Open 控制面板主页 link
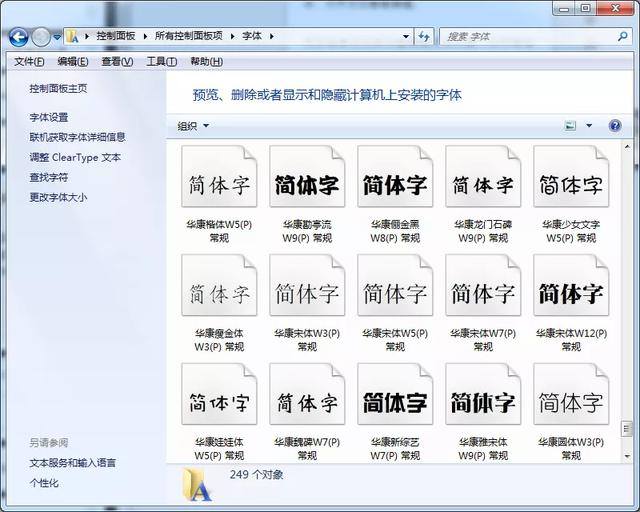This screenshot has width=640, height=512. [58, 89]
